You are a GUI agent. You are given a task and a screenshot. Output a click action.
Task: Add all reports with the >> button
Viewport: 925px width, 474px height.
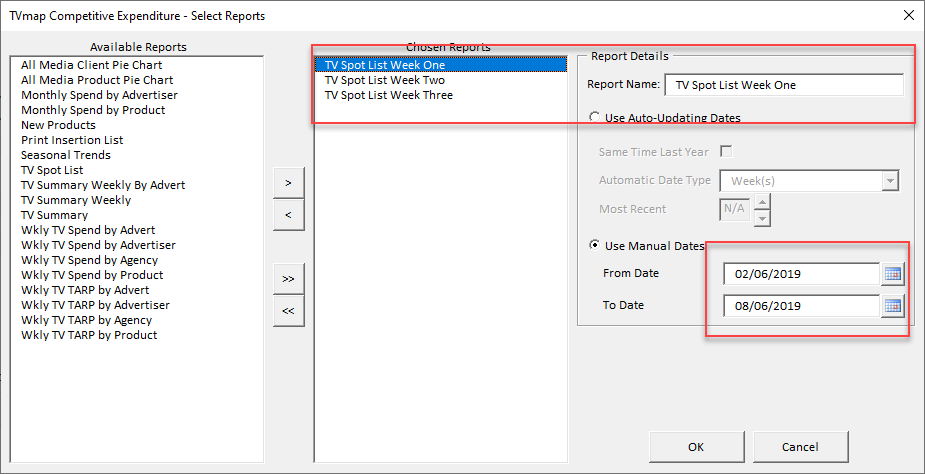[288, 279]
